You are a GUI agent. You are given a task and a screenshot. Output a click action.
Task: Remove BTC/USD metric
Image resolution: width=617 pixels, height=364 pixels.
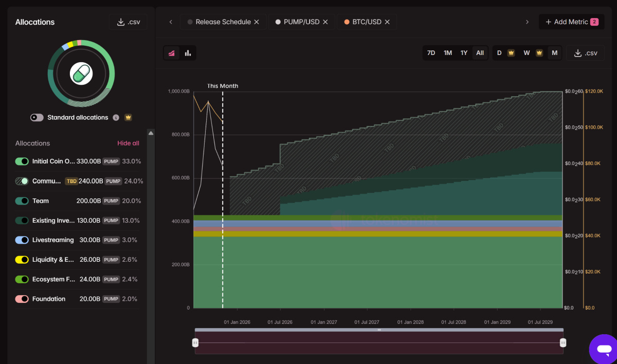click(387, 22)
